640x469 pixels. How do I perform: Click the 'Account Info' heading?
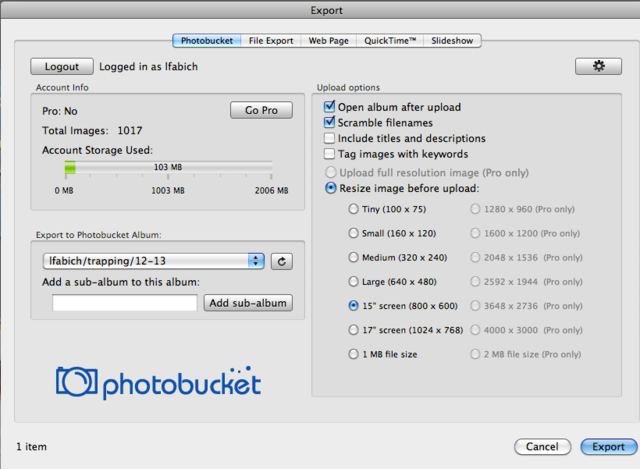tap(62, 87)
